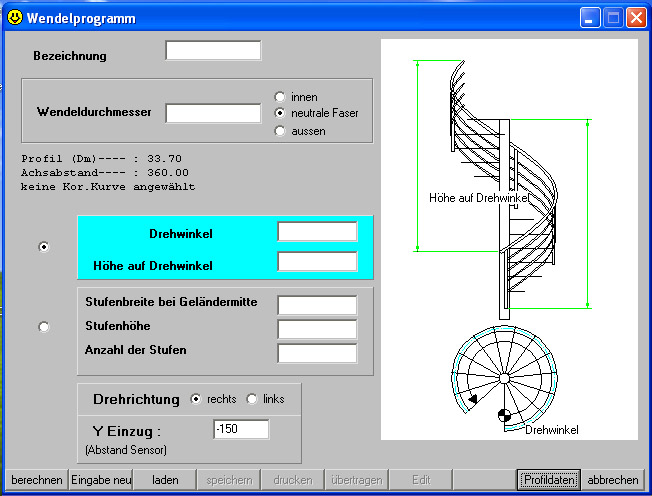Click the Y Einzug field showing -150

point(241,429)
